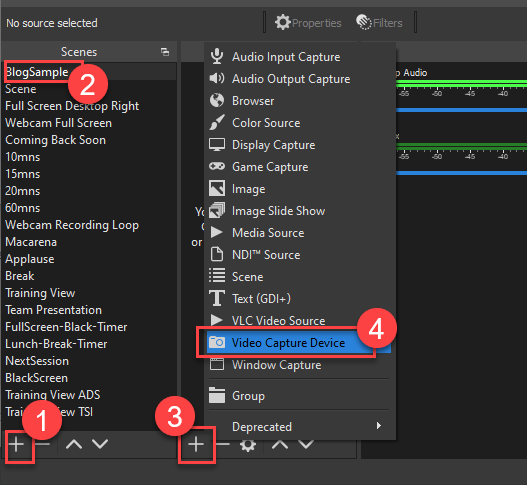Add a Media Source

299,233
